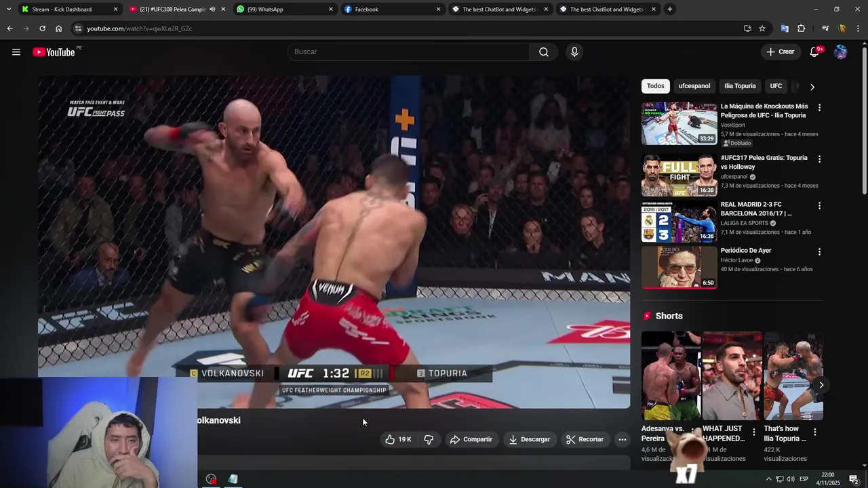The width and height of the screenshot is (868, 488).
Task: Open the Chrome three-dot menu
Action: (x=859, y=28)
